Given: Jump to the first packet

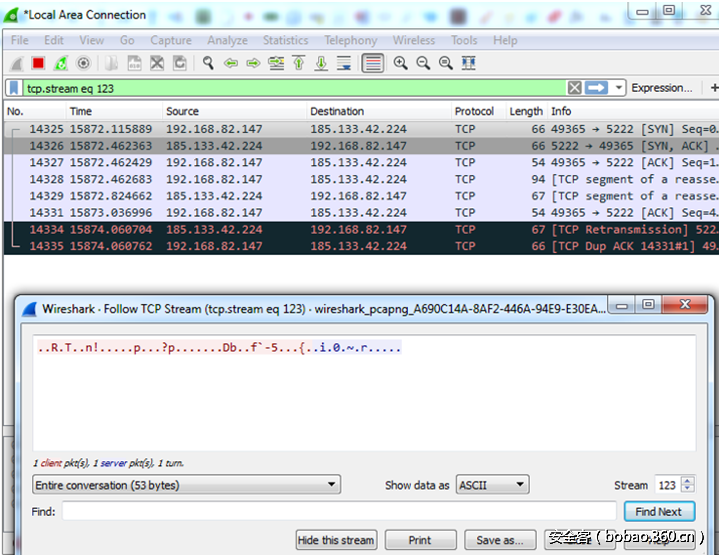Looking at the screenshot, I should click(x=298, y=63).
